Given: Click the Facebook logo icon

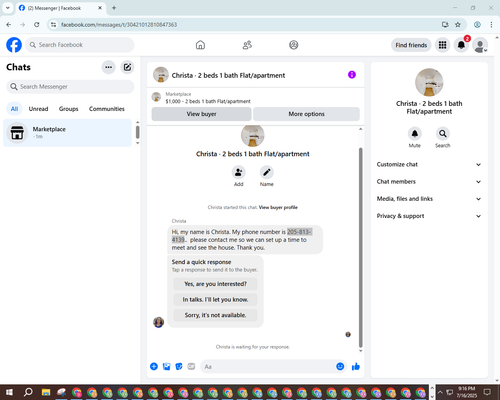Looking at the screenshot, I should pos(14,45).
